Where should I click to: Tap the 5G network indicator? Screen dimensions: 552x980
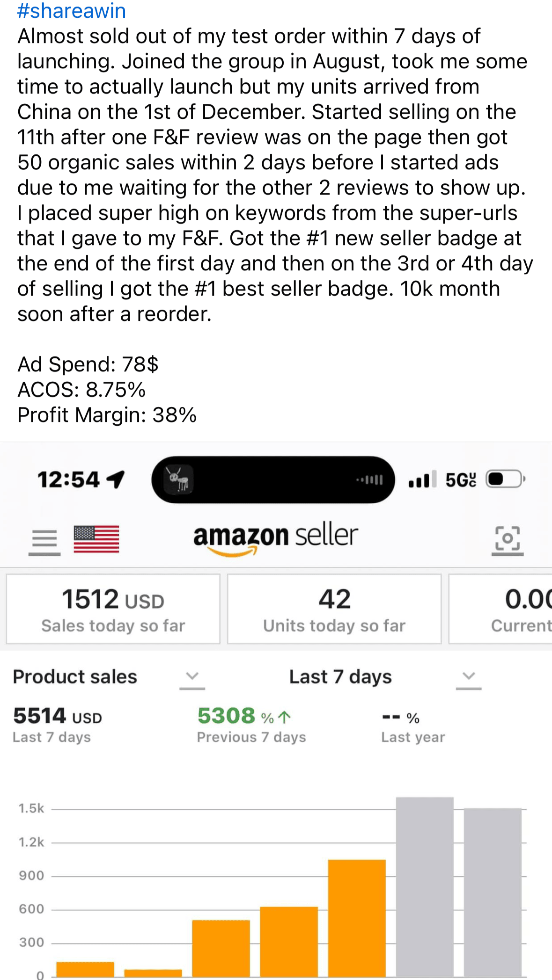coord(461,480)
